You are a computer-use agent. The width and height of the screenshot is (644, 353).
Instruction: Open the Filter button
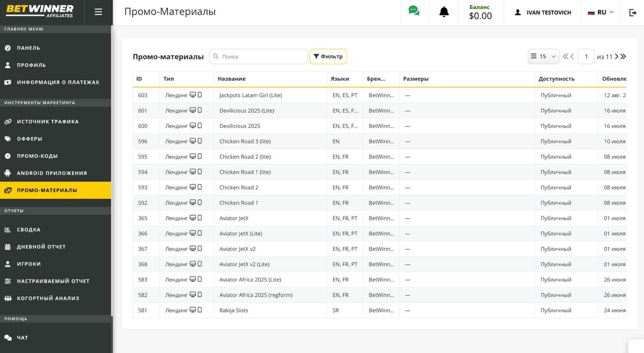(328, 56)
